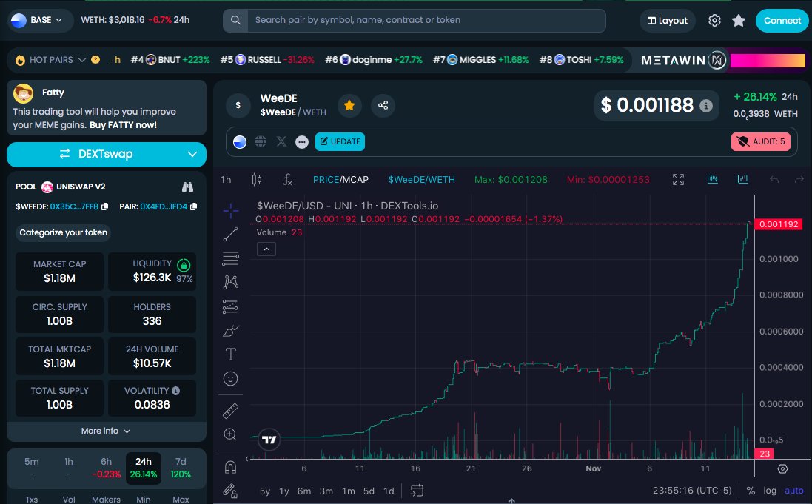Copy the $WEEDE contract address
This screenshot has height=504, width=812.
[x=104, y=206]
